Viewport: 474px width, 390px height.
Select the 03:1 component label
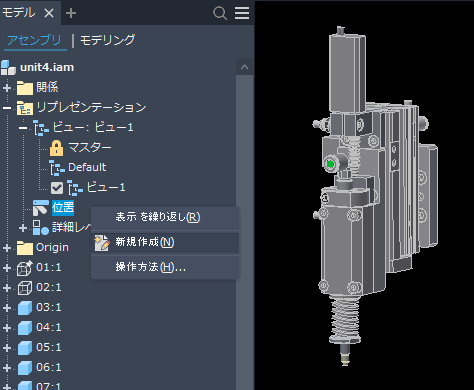[x=49, y=307]
